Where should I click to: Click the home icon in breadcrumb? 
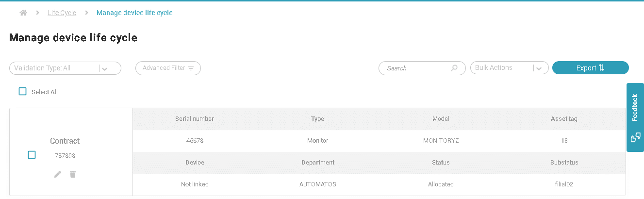pyautogui.click(x=23, y=13)
